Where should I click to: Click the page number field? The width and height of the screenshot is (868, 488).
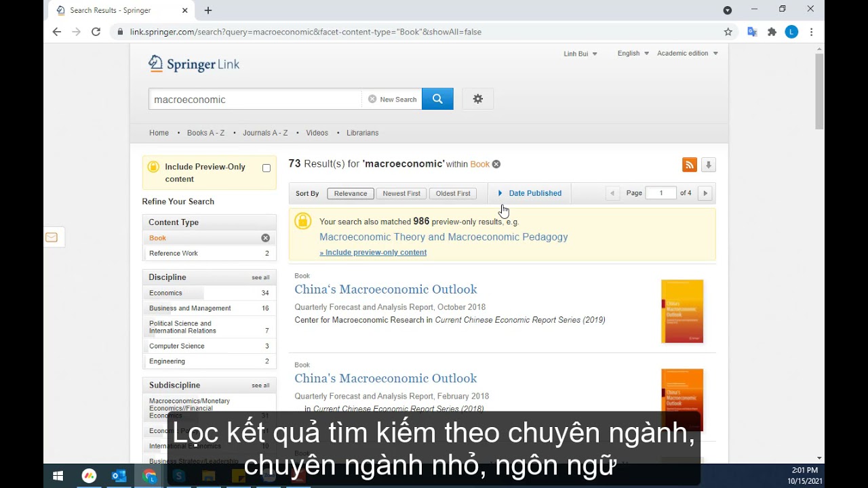click(661, 193)
